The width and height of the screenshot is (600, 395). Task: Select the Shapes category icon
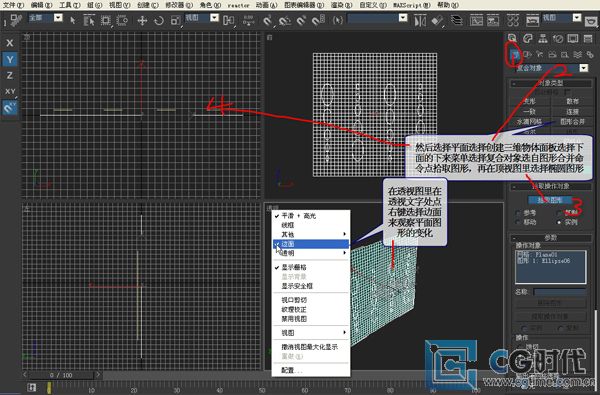tap(527, 55)
